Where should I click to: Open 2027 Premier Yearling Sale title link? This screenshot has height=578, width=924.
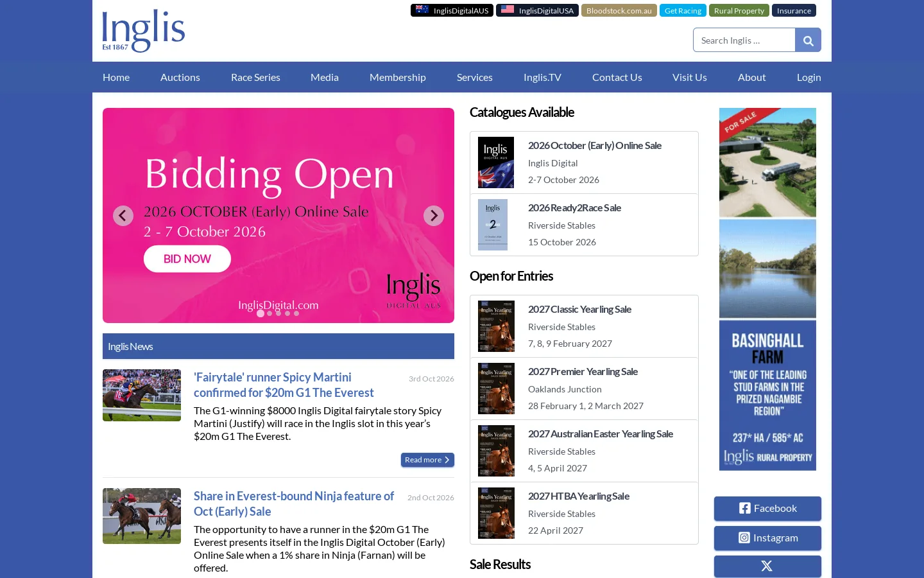(x=583, y=371)
